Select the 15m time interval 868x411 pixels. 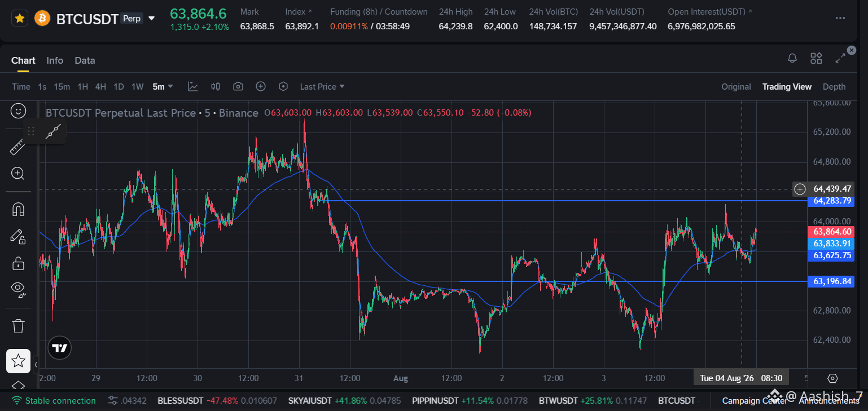[x=62, y=86]
